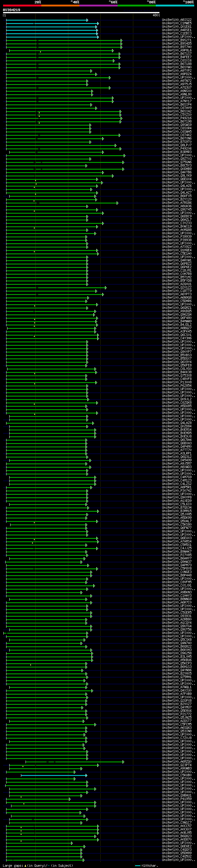The width and height of the screenshot is (197, 868).
Task: Select hit label UniRef100_A4RSE1
Action: click(177, 30)
